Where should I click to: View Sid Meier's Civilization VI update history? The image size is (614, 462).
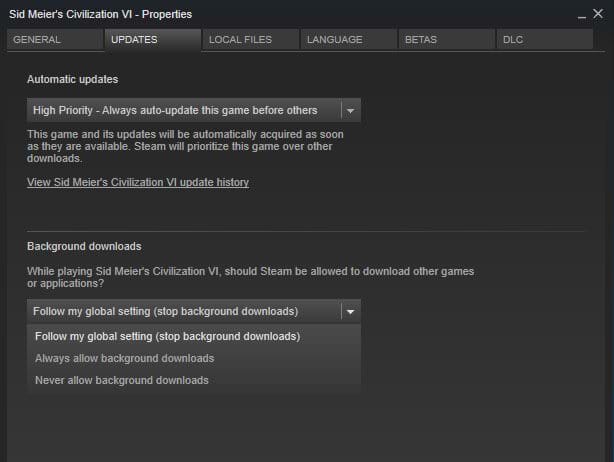tap(138, 182)
